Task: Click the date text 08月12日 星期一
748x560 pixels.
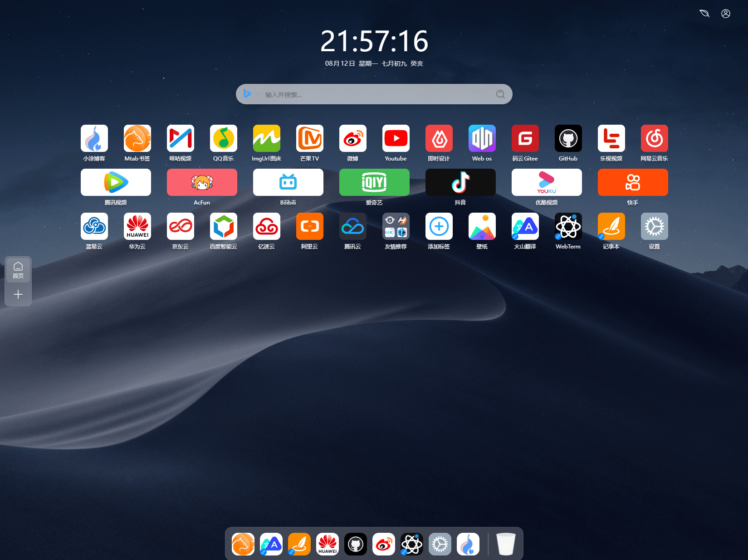Action: (352, 63)
